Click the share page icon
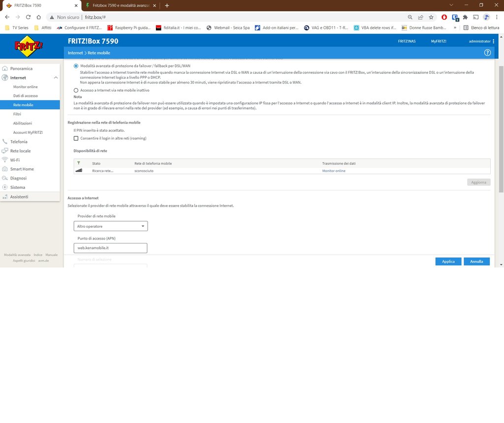 click(x=420, y=17)
